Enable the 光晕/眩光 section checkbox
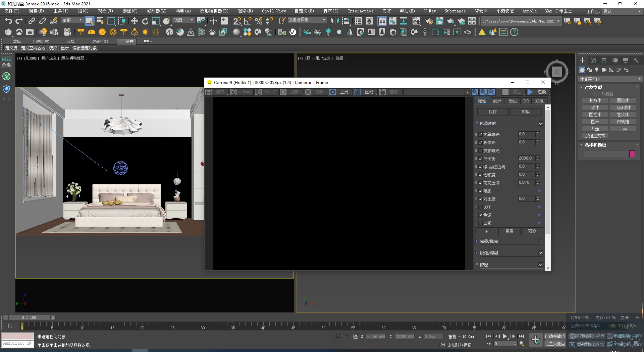Viewport: 644px width, 352px height. (x=541, y=241)
